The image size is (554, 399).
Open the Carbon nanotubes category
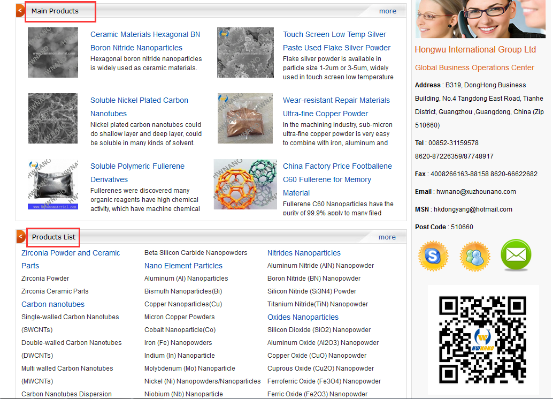tap(53, 304)
